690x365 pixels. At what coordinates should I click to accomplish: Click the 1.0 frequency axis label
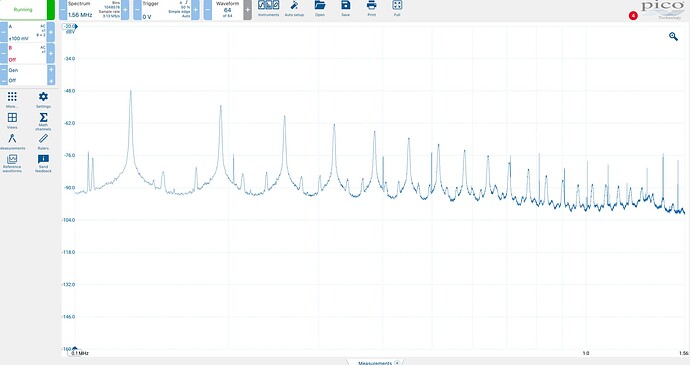(586, 353)
